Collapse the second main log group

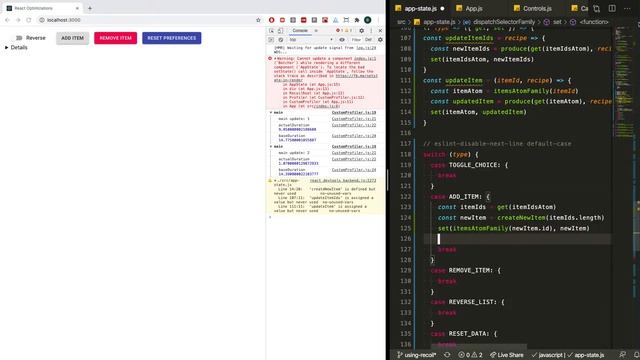click(271, 147)
